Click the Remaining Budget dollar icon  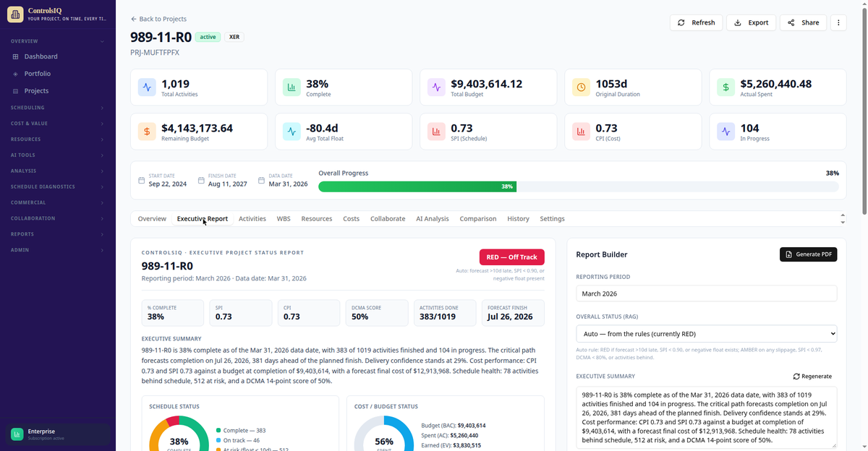[148, 132]
